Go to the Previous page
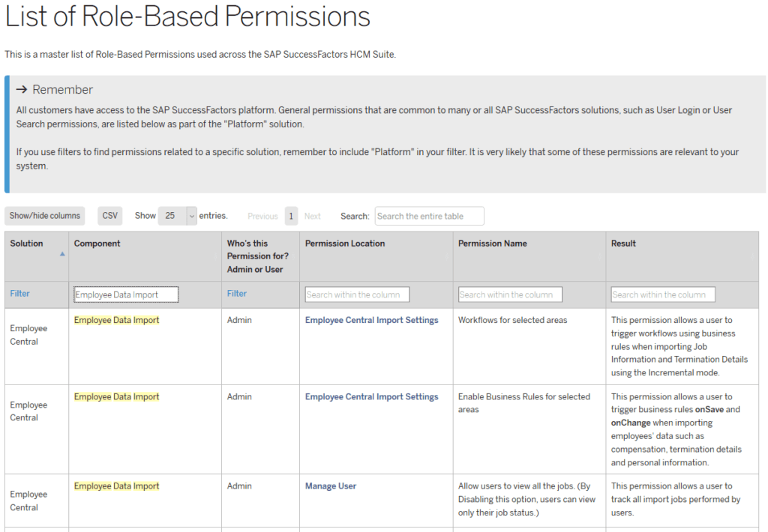Image resolution: width=768 pixels, height=532 pixels. (x=262, y=217)
